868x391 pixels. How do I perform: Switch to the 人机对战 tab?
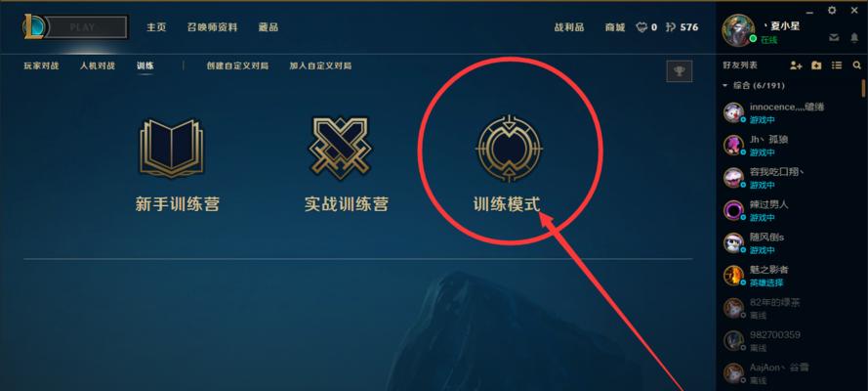pyautogui.click(x=98, y=65)
